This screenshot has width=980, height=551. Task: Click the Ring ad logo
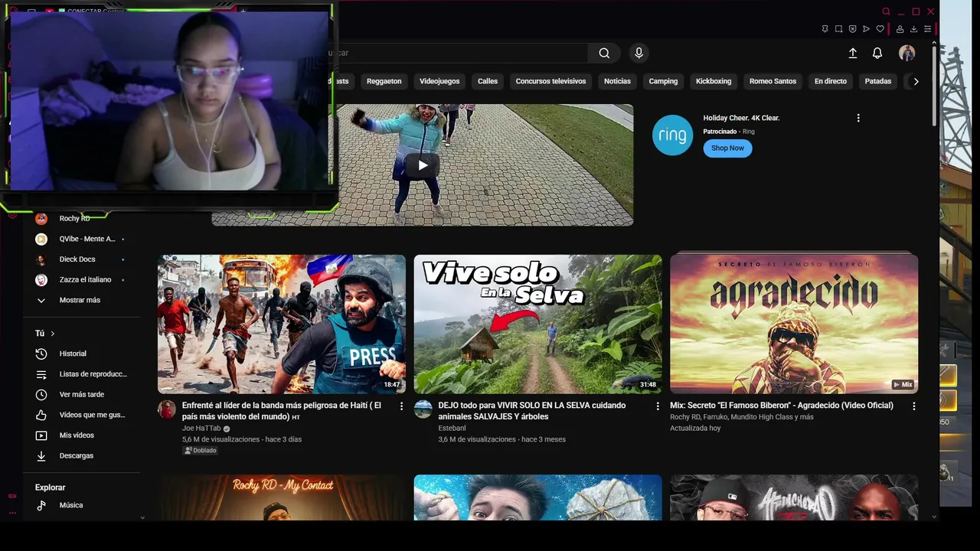672,135
